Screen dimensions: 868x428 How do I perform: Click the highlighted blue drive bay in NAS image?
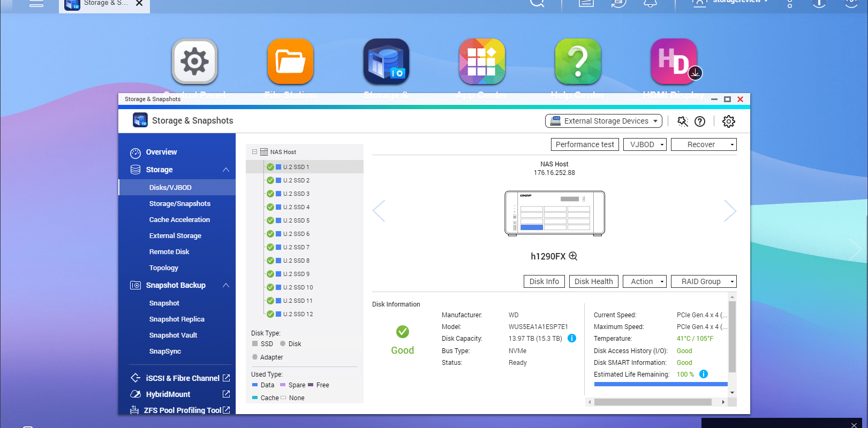pos(532,227)
